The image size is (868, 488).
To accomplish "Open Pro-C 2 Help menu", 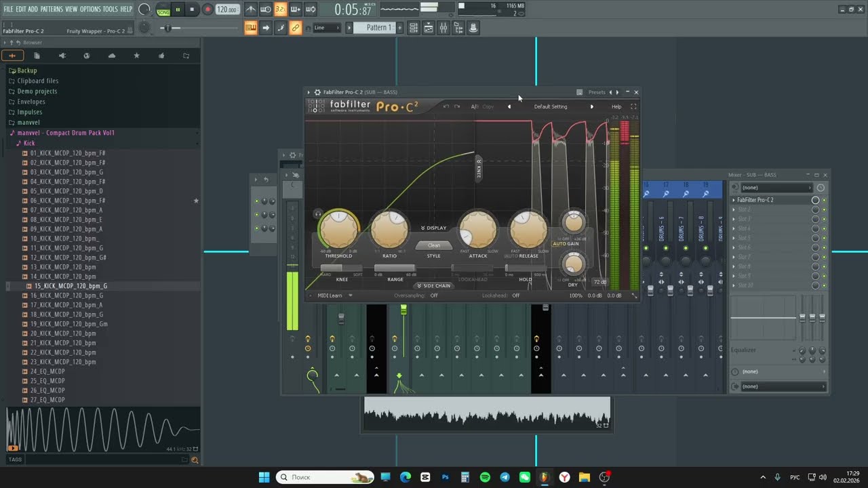I will coord(616,106).
